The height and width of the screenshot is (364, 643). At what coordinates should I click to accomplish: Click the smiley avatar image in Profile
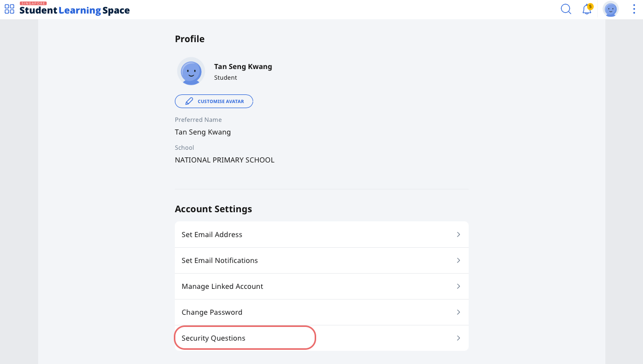tap(191, 72)
